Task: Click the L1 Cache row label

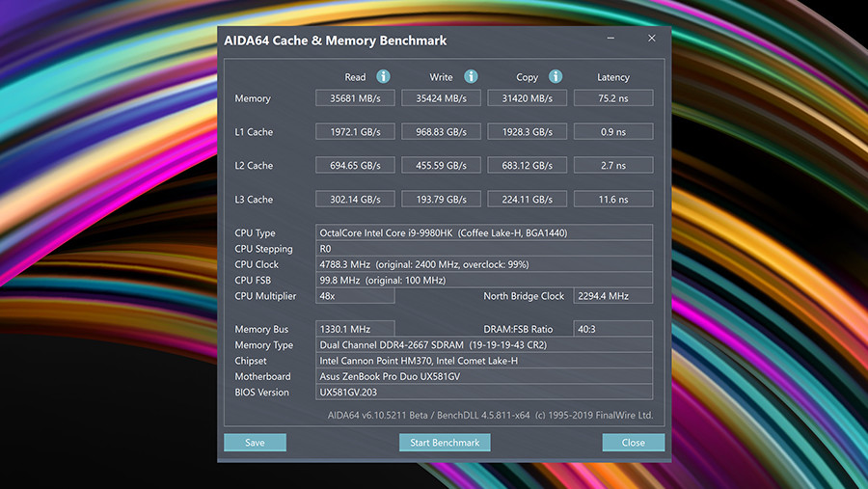Action: pos(254,132)
